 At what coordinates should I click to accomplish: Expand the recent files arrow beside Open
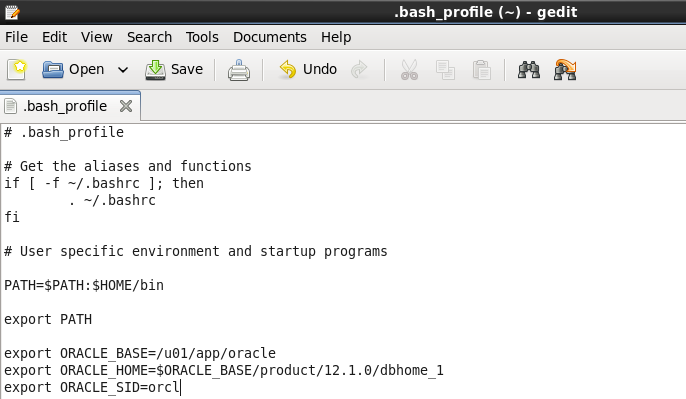click(123, 70)
